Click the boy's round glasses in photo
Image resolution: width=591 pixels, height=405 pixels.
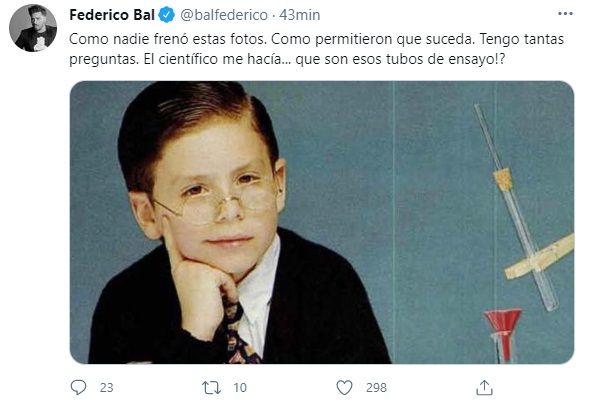pyautogui.click(x=217, y=203)
